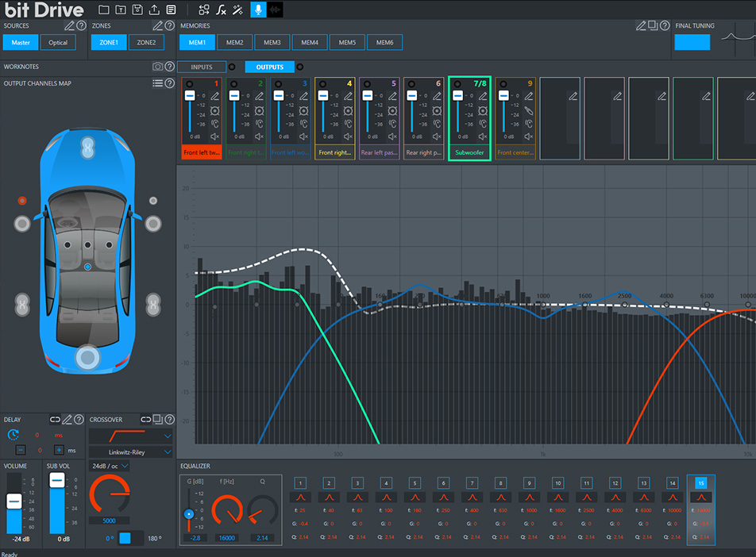Toggle the phase switch between 0° and 180°
This screenshot has height=557, width=756.
125,539
